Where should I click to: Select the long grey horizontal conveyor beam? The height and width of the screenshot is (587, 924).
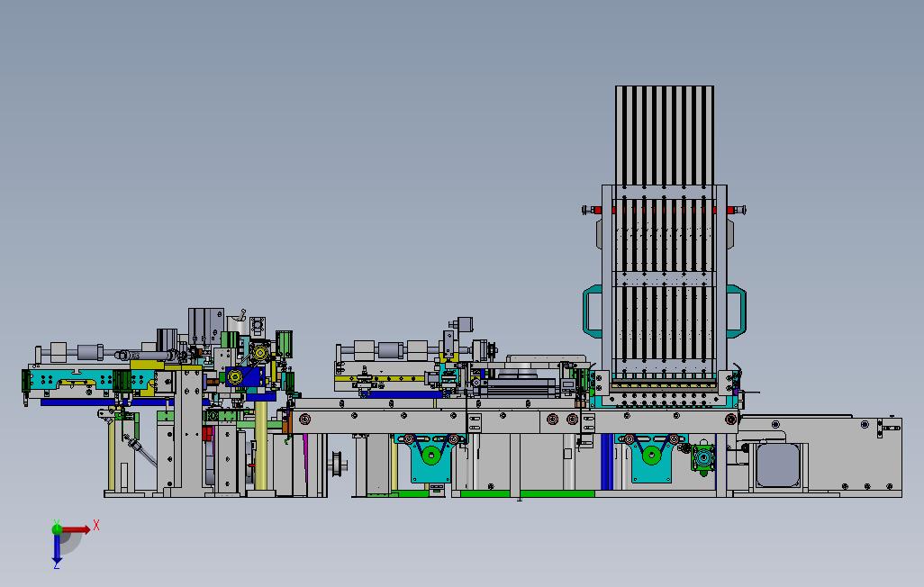point(514,422)
